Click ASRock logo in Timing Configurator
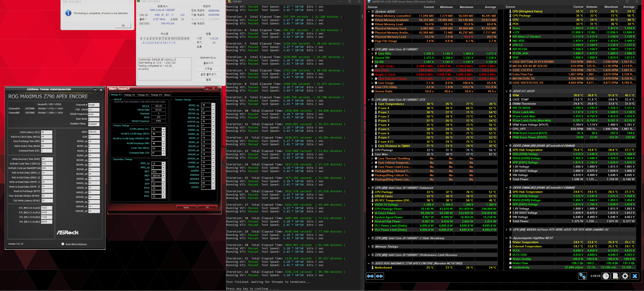 click(x=68, y=232)
